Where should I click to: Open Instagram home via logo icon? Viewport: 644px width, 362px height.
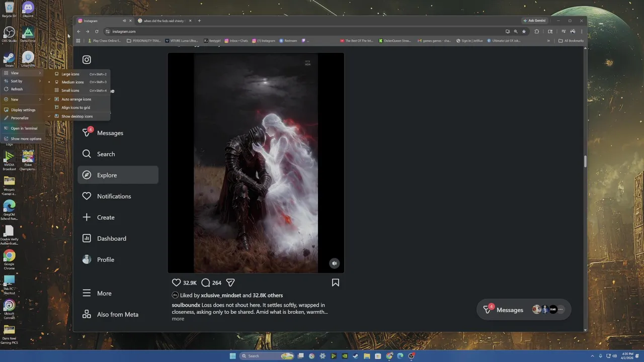coord(87,59)
